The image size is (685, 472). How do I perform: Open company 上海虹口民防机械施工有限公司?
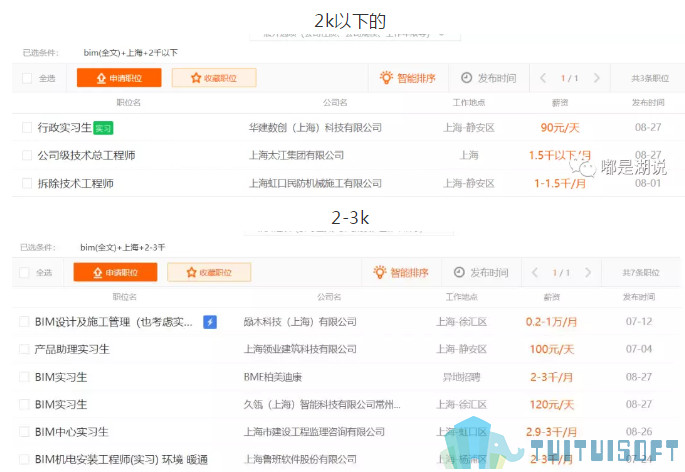[x=315, y=183]
